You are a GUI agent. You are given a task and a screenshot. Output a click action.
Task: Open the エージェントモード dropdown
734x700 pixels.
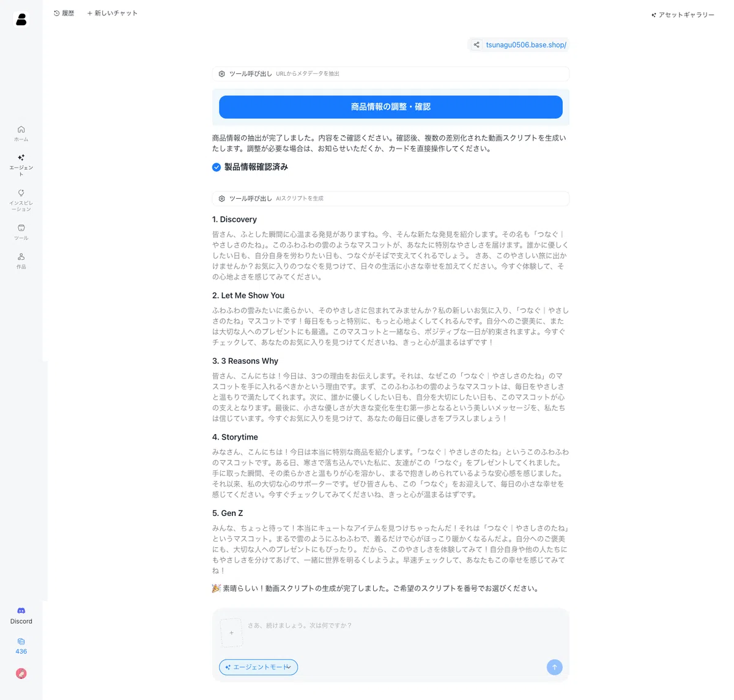point(258,667)
